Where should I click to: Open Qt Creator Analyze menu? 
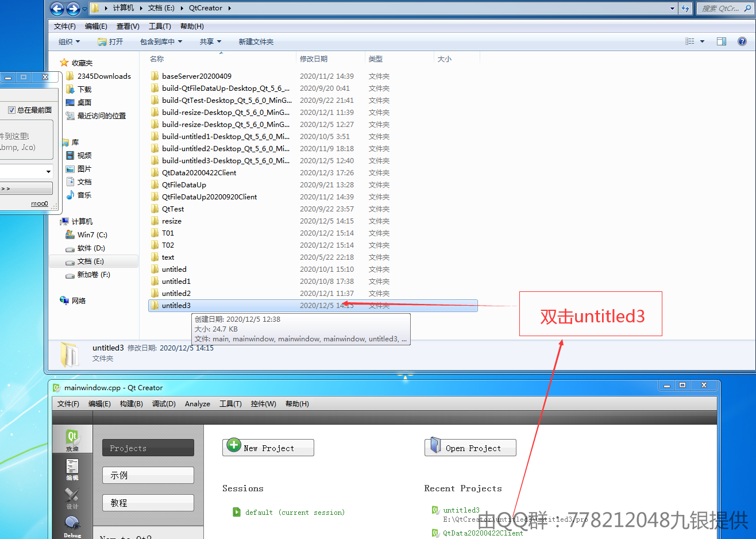click(x=198, y=404)
